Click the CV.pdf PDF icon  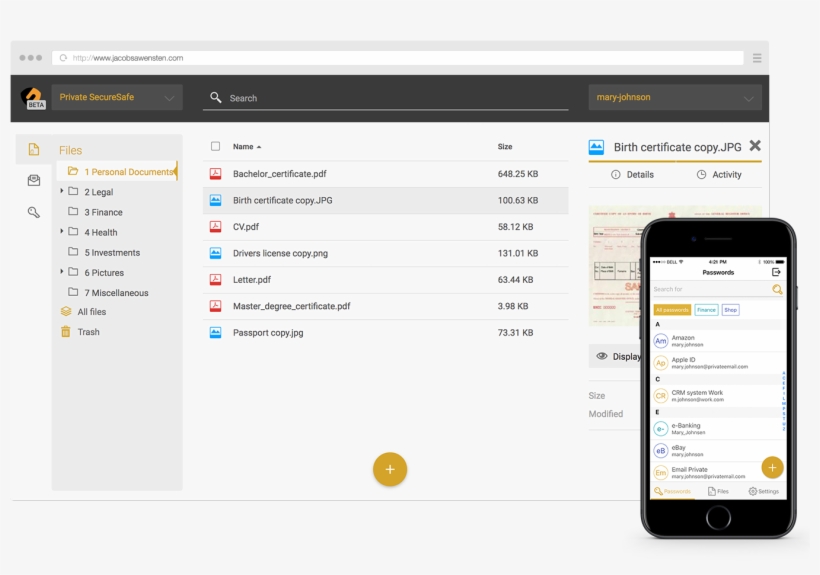pyautogui.click(x=215, y=226)
